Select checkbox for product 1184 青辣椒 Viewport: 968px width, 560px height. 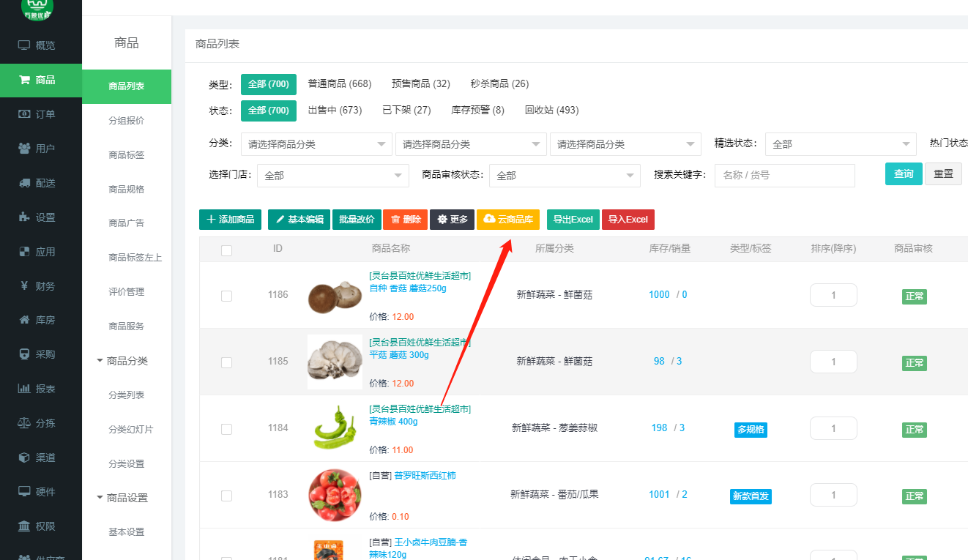click(226, 429)
